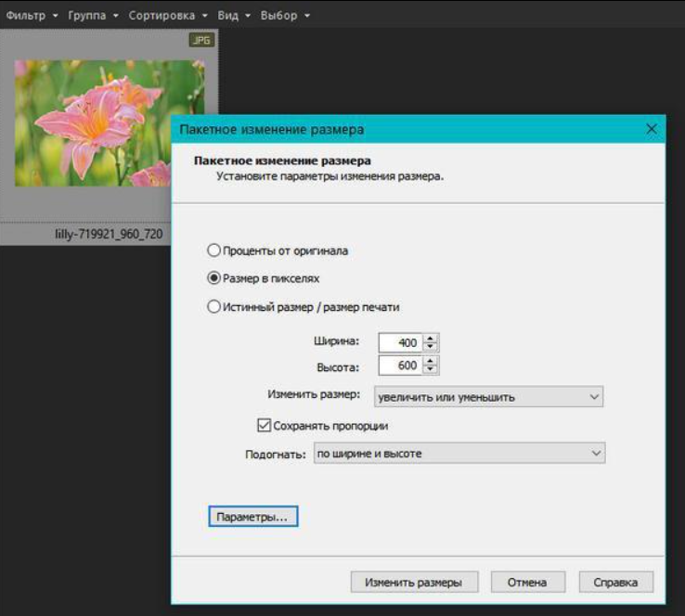Click file name lilly-719921_960_720
This screenshot has height=616, width=685.
(x=109, y=234)
